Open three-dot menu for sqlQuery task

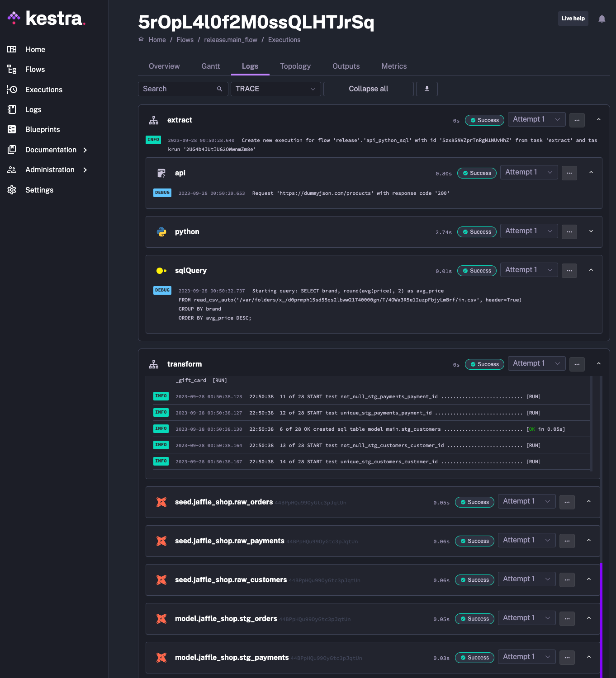(569, 270)
